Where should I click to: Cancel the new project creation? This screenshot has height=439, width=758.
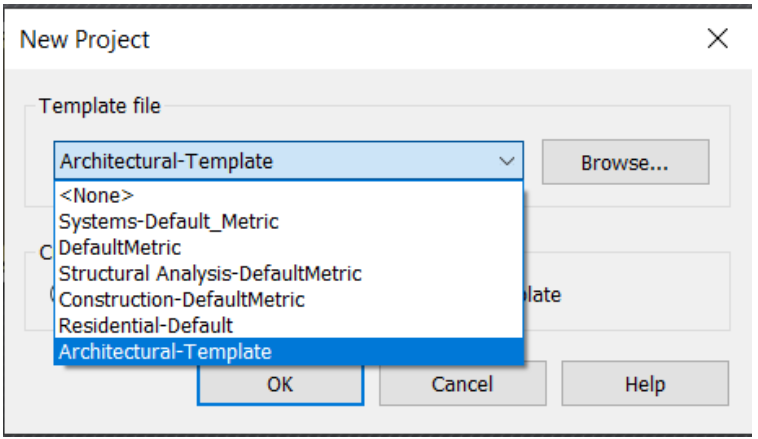tap(463, 384)
